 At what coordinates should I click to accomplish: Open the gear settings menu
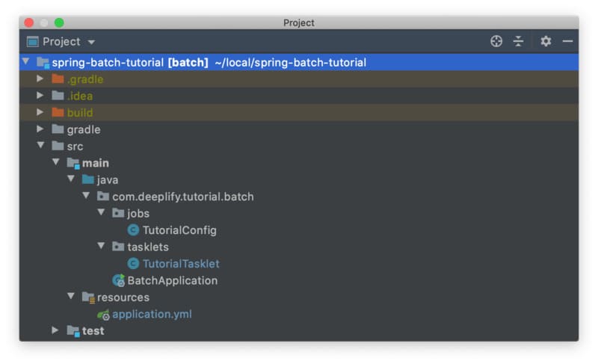[x=546, y=41]
